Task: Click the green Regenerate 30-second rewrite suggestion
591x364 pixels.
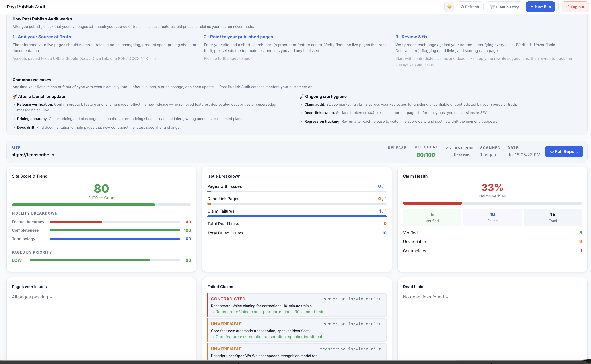Action: tap(271, 312)
